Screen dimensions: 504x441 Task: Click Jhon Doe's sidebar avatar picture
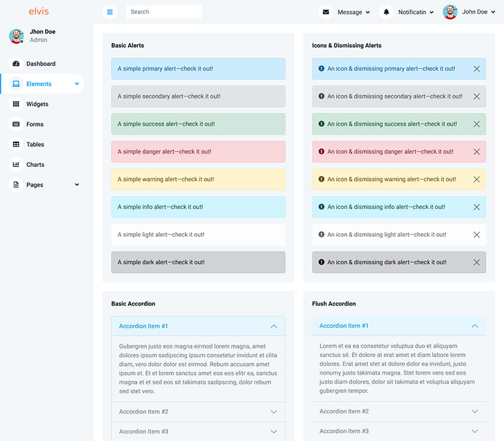pos(16,36)
